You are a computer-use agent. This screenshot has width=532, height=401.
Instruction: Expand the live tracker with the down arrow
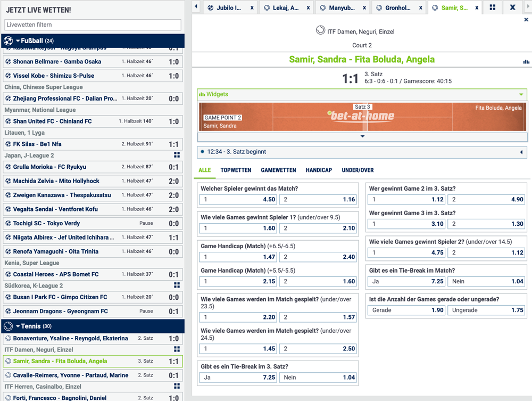362,136
